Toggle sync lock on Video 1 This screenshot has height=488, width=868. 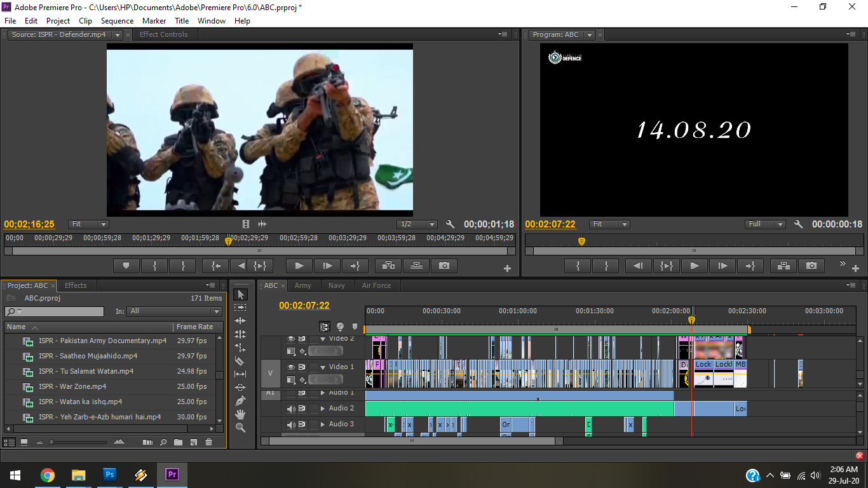click(x=302, y=367)
